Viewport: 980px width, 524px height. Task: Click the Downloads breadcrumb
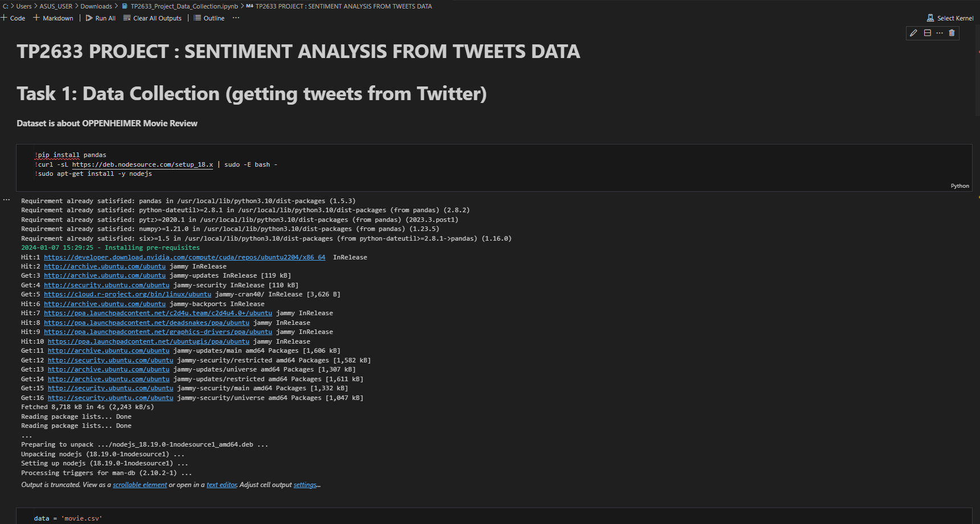[96, 6]
